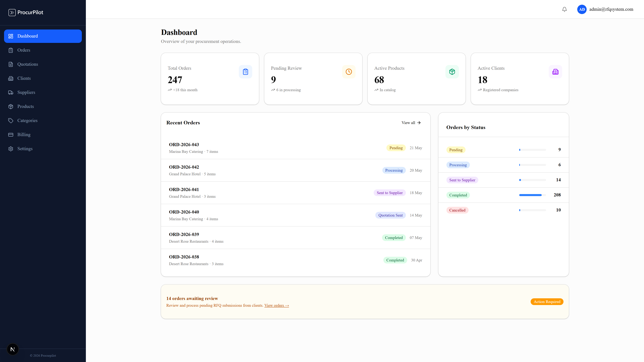Open the Suppliers section
Image resolution: width=644 pixels, height=362 pixels.
[43, 93]
